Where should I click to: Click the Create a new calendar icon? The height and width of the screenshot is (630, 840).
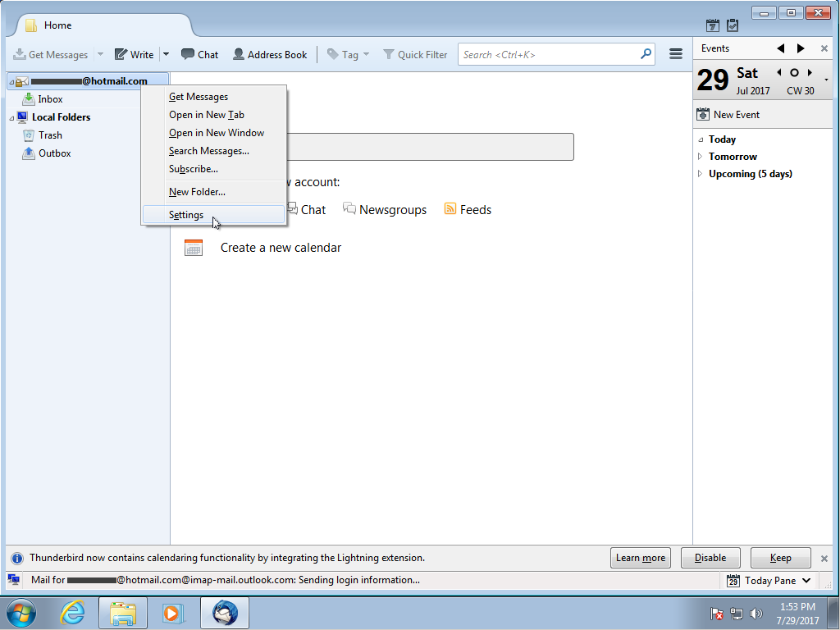(x=194, y=248)
